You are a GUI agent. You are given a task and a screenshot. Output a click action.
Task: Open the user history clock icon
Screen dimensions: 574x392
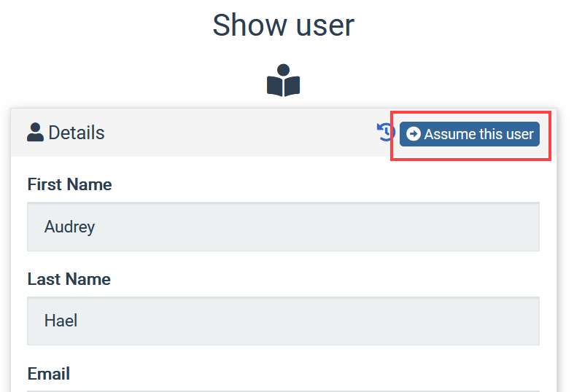pyautogui.click(x=386, y=132)
